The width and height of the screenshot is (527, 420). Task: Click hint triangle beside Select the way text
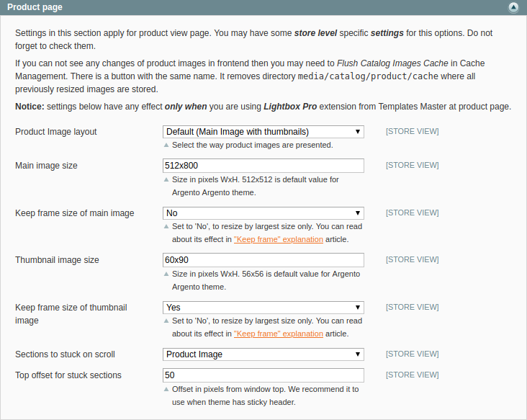tap(166, 145)
